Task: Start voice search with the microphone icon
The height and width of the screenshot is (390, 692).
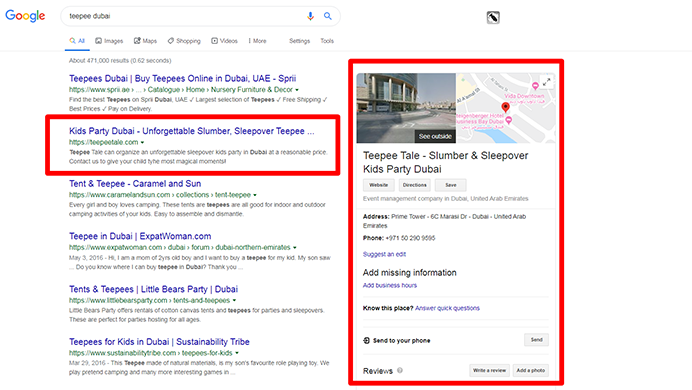Action: [311, 16]
